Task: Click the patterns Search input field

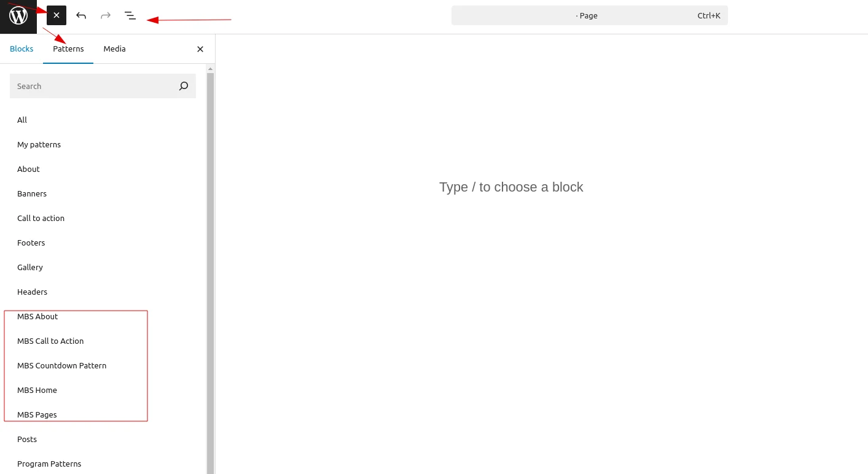Action: click(x=92, y=86)
